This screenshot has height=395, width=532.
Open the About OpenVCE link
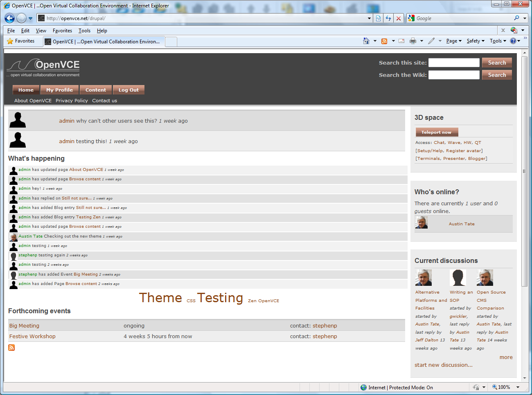(x=33, y=101)
